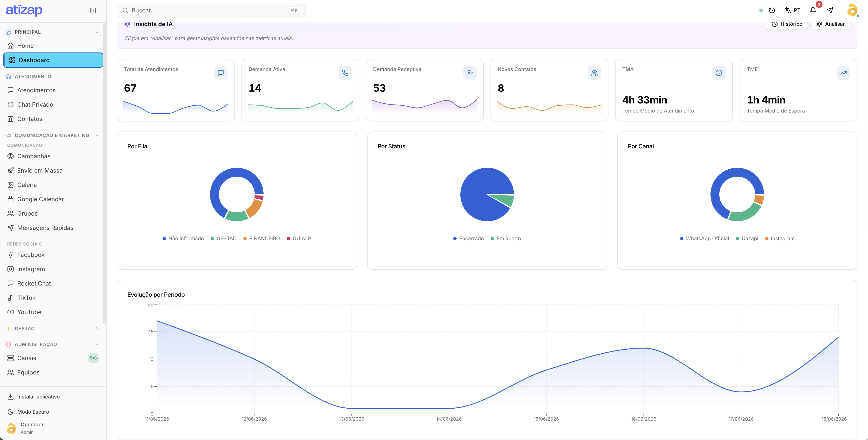Viewport: 868px width, 440px height.
Task: Open YouTube
Action: click(x=53, y=312)
